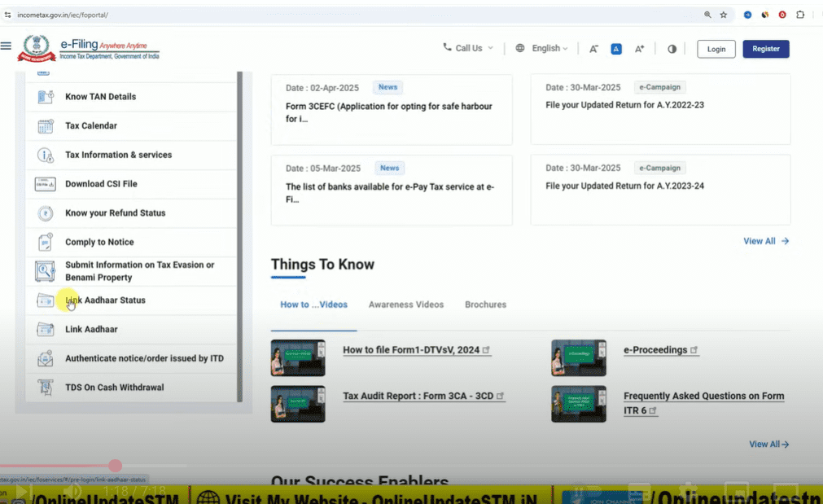Screen dimensions: 823x504
Task: Click the Comply to Notice icon
Action: pos(45,242)
